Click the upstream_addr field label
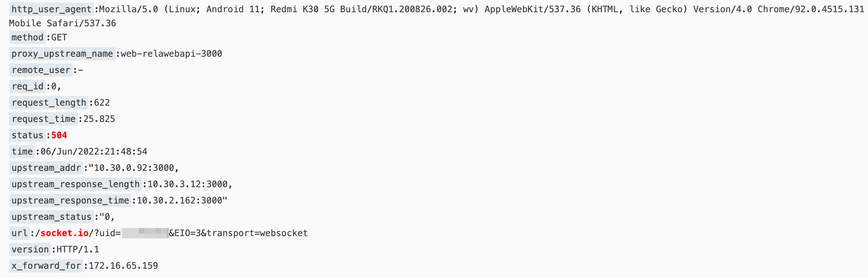 [46, 168]
